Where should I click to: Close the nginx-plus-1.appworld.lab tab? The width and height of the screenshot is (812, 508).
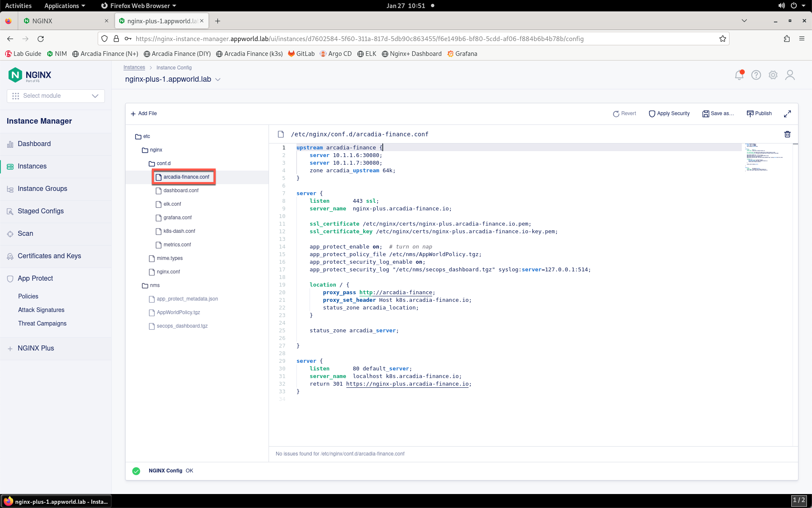(202, 21)
